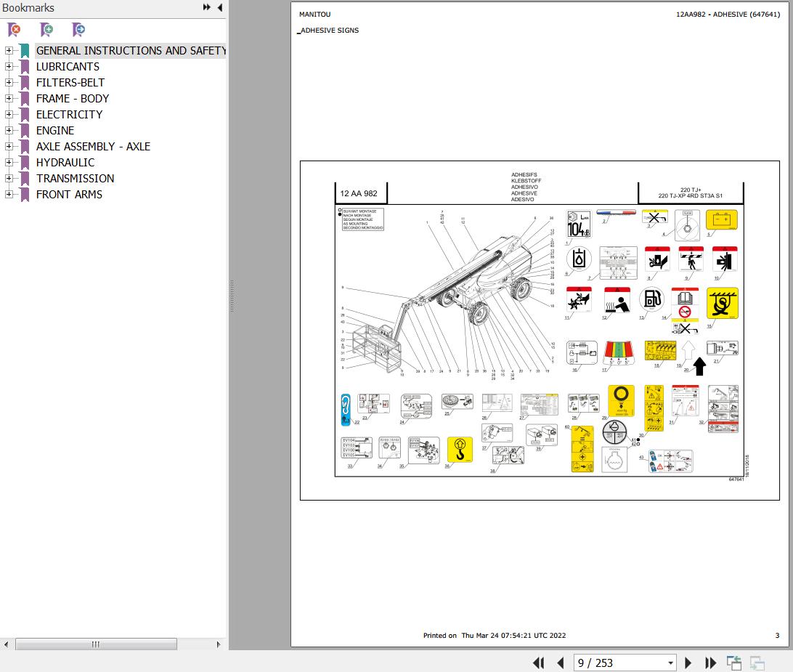Click the bookmark icon beside FILTERS-BELT
Screen dimensions: 793x672
tap(24, 83)
